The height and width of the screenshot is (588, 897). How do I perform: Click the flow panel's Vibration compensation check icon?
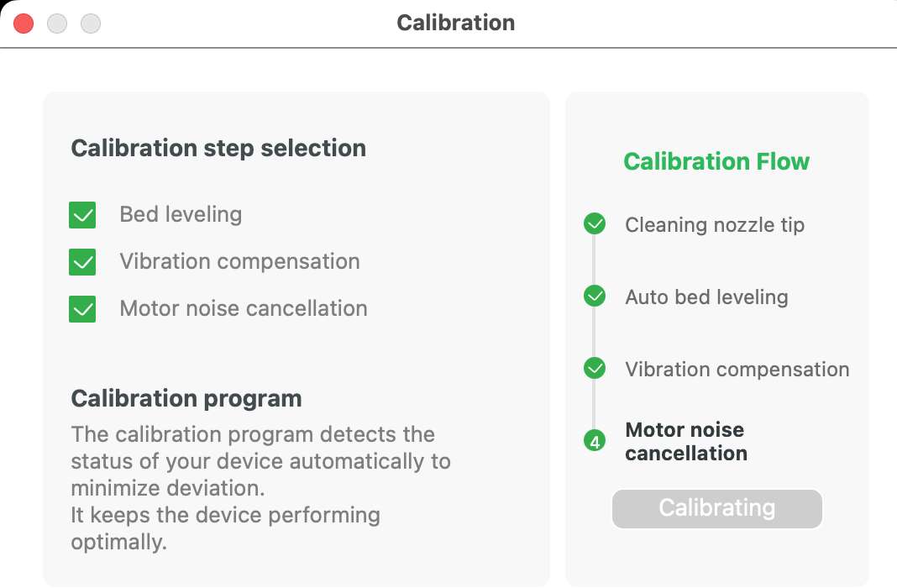point(595,368)
